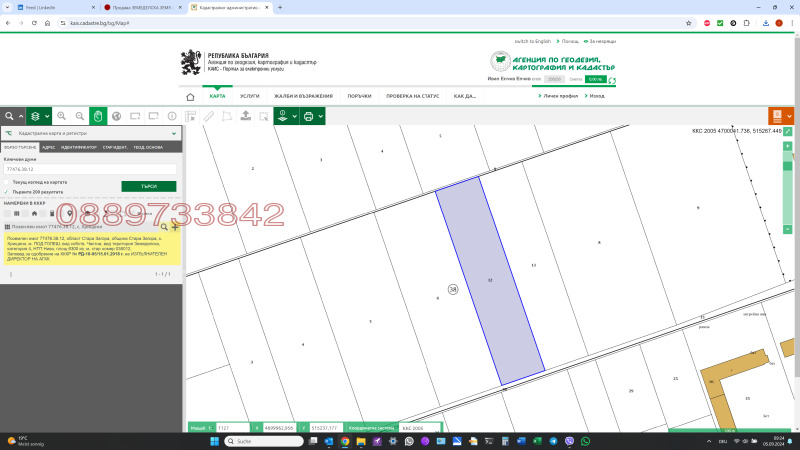The height and width of the screenshot is (450, 800).
Task: Expand the layers tool dropdown arrow
Action: [46, 116]
